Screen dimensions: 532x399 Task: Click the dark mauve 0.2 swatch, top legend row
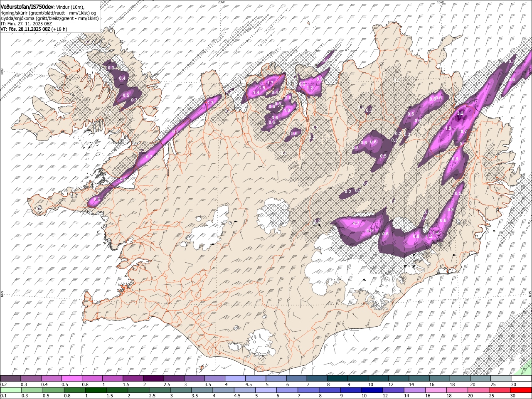point(10,378)
